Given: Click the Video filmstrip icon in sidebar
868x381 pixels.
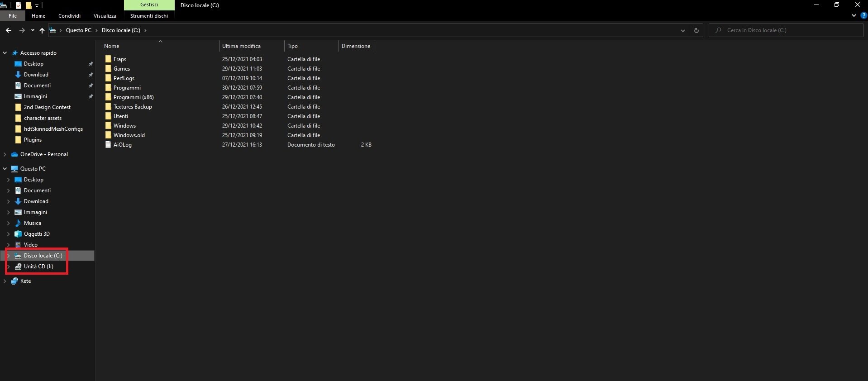Looking at the screenshot, I should [18, 245].
